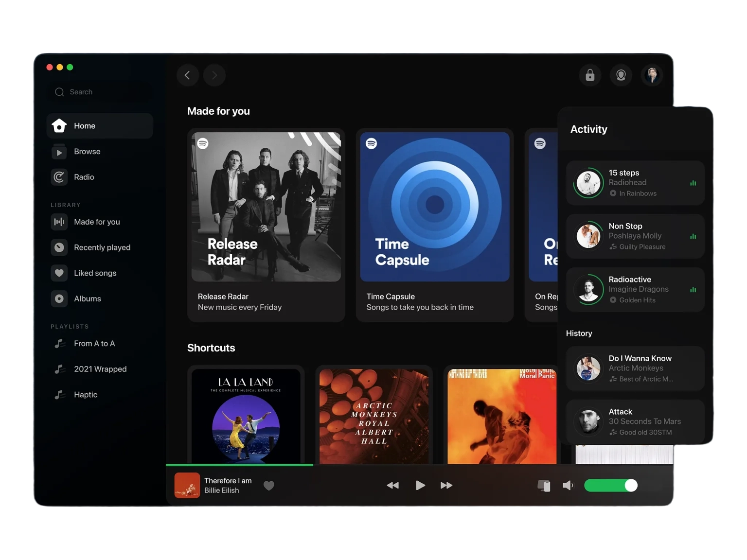Image resolution: width=747 pixels, height=560 pixels.
Task: Click the Imagine Dragons artist name
Action: pyautogui.click(x=639, y=289)
